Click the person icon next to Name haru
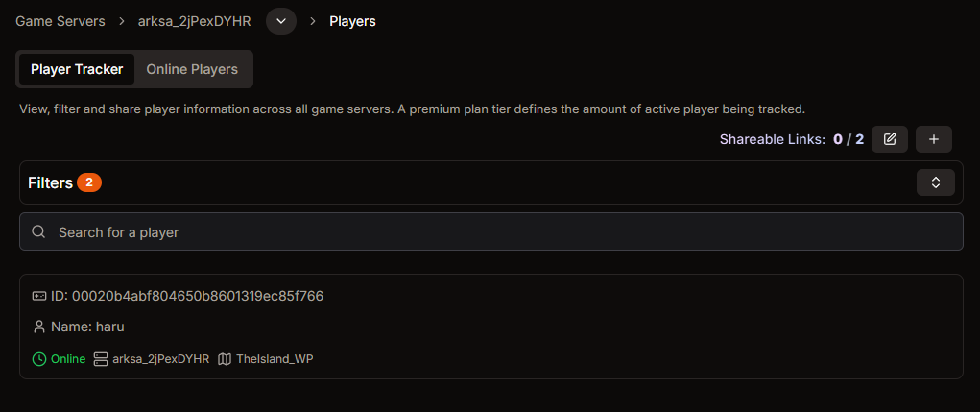 pyautogui.click(x=38, y=327)
